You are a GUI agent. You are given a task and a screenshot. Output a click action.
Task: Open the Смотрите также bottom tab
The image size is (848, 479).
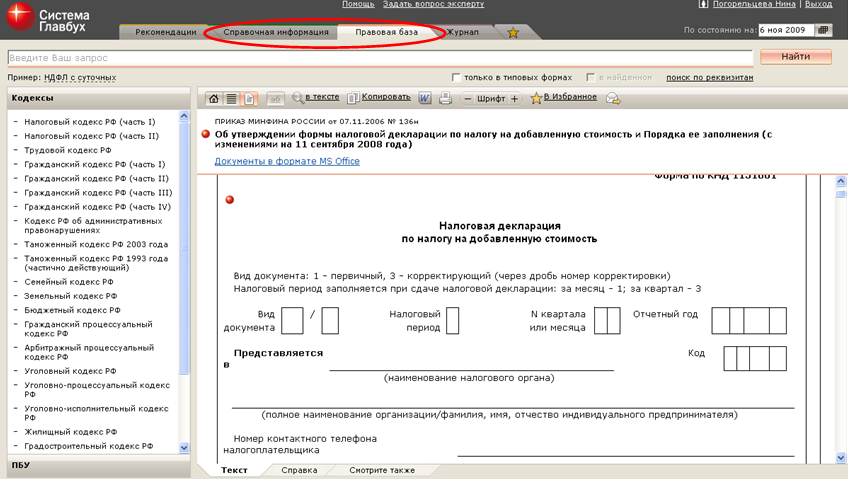tap(382, 470)
